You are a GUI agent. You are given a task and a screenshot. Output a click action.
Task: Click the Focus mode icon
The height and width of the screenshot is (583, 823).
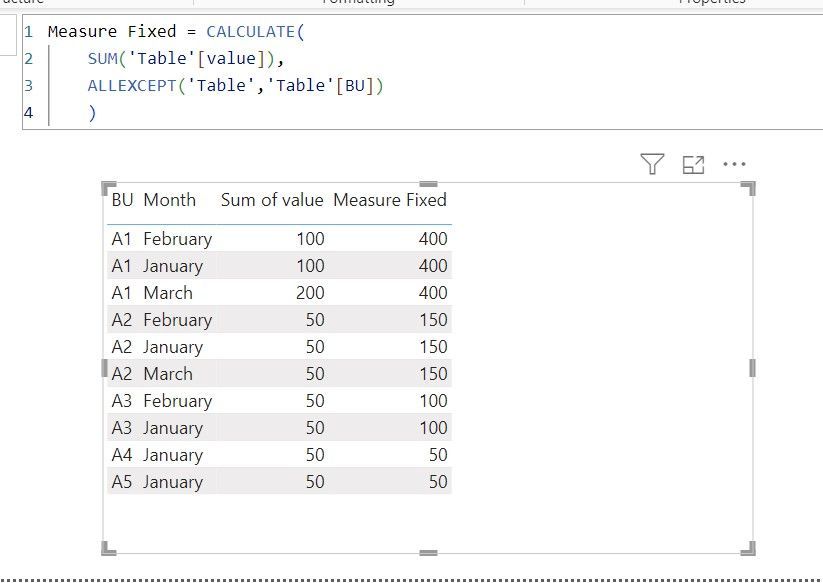(693, 165)
